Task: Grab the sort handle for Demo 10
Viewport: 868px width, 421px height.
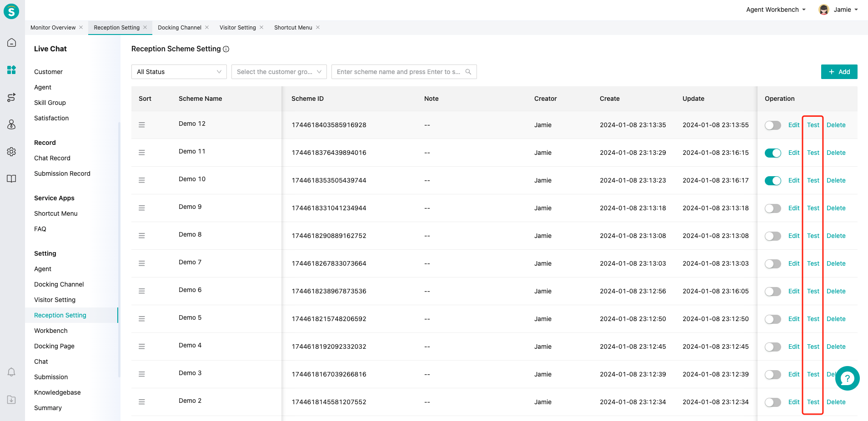Action: click(142, 180)
